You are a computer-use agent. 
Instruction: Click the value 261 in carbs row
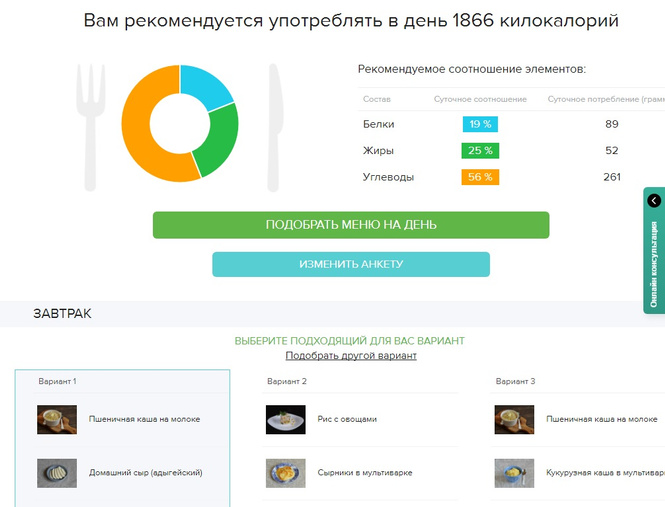pos(612,177)
